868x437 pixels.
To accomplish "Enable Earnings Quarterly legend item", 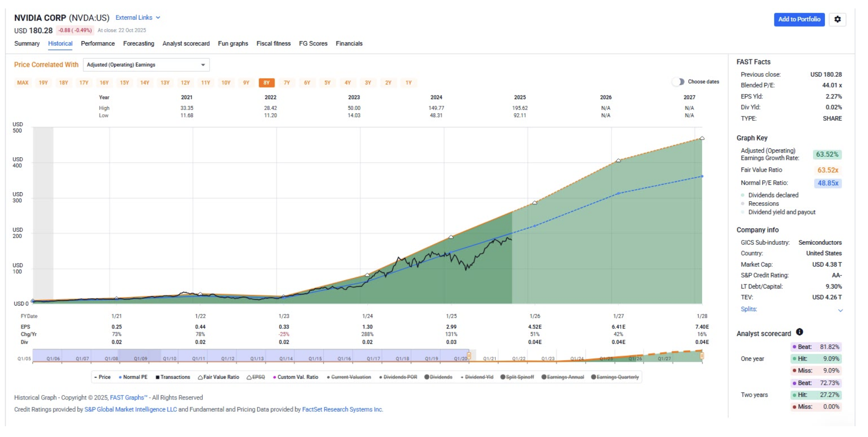I will pos(615,377).
